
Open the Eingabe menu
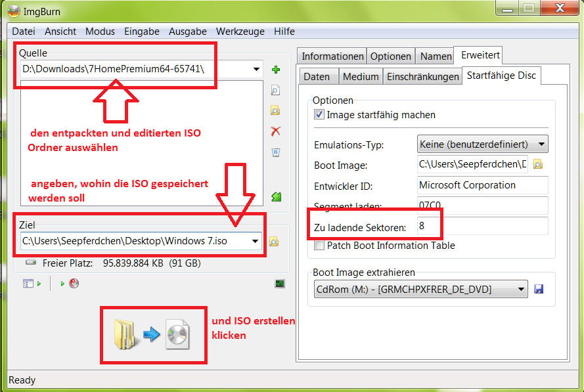tap(142, 32)
